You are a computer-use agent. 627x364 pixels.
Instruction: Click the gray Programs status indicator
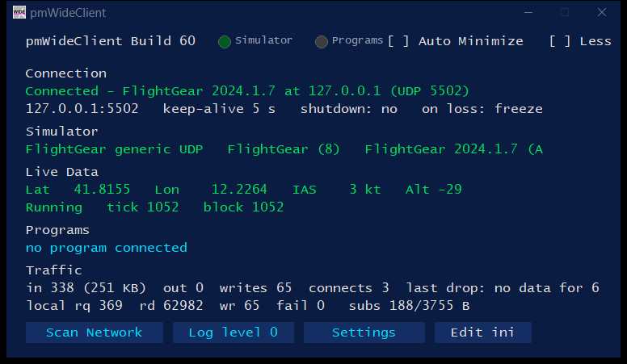321,41
